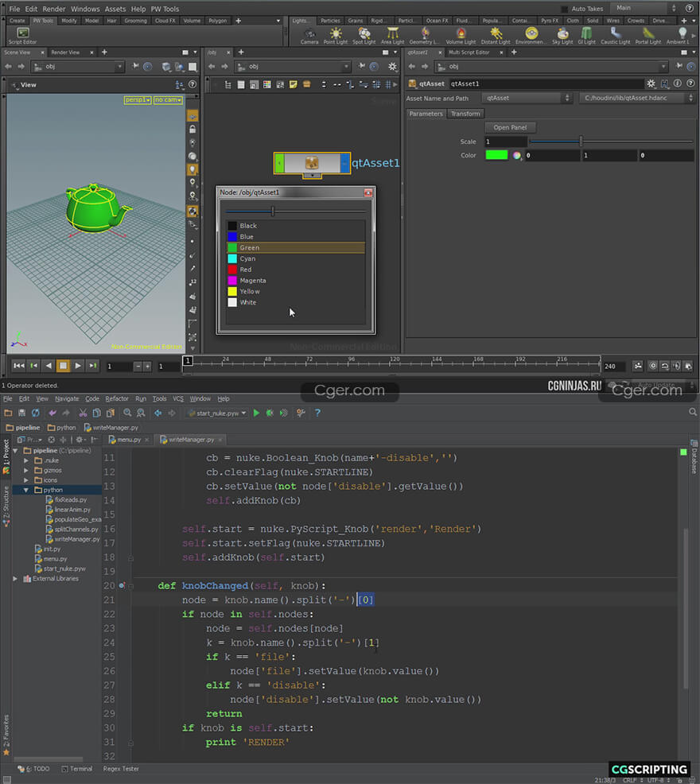Select the Magenta color in the list
Image resolution: width=700 pixels, height=784 pixels.
(296, 281)
